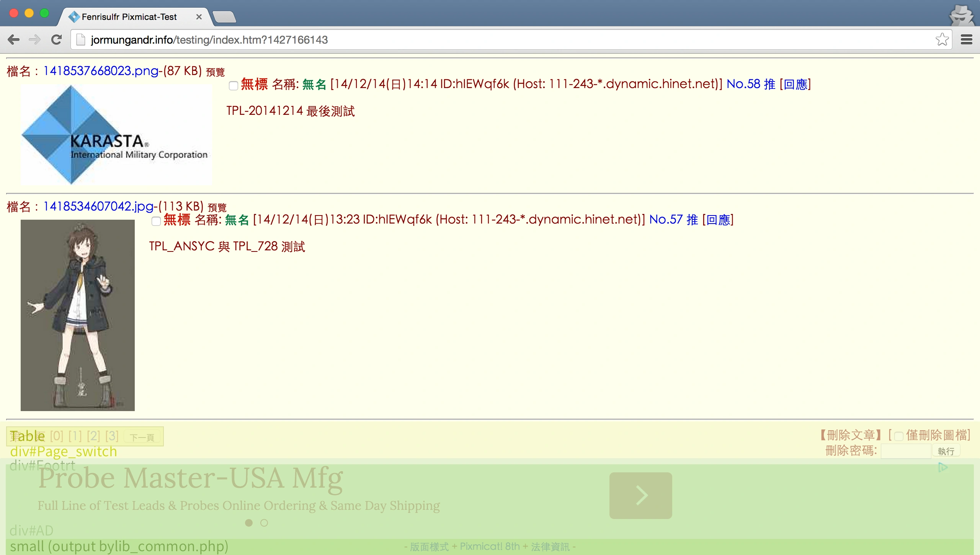This screenshot has width=980, height=555.
Task: Reload the page with refresh icon
Action: [x=57, y=39]
